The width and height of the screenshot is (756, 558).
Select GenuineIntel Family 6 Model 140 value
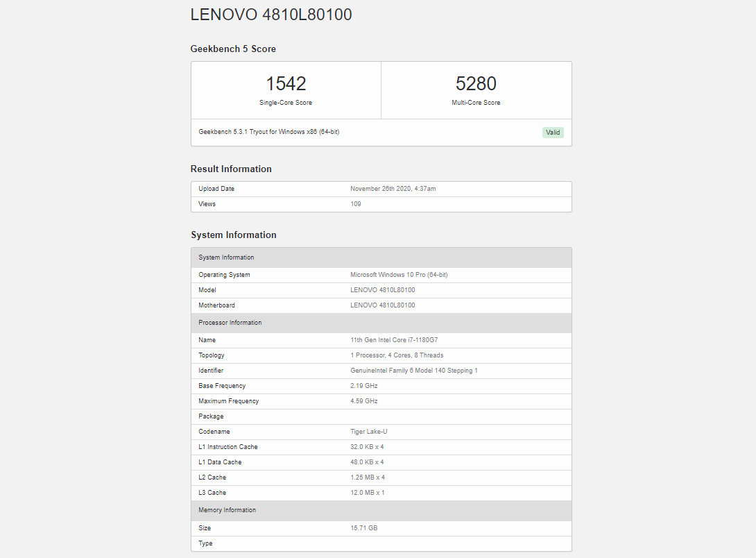point(414,371)
